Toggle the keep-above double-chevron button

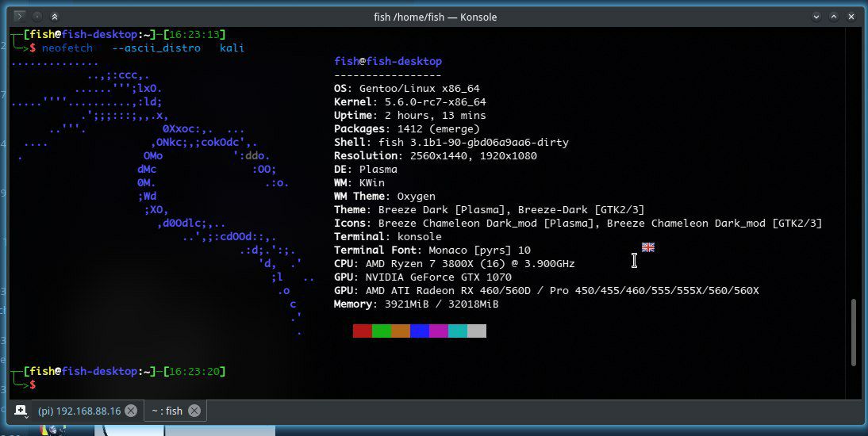coord(55,17)
